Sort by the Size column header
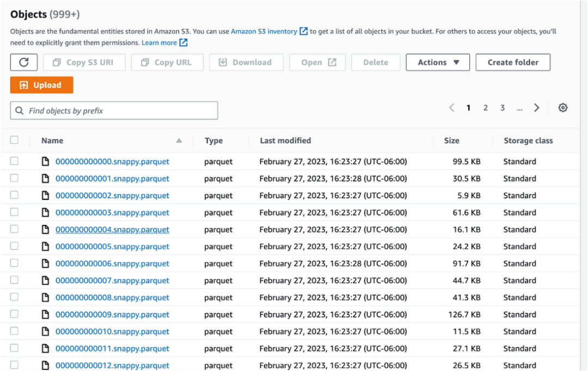The width and height of the screenshot is (588, 371). click(451, 141)
